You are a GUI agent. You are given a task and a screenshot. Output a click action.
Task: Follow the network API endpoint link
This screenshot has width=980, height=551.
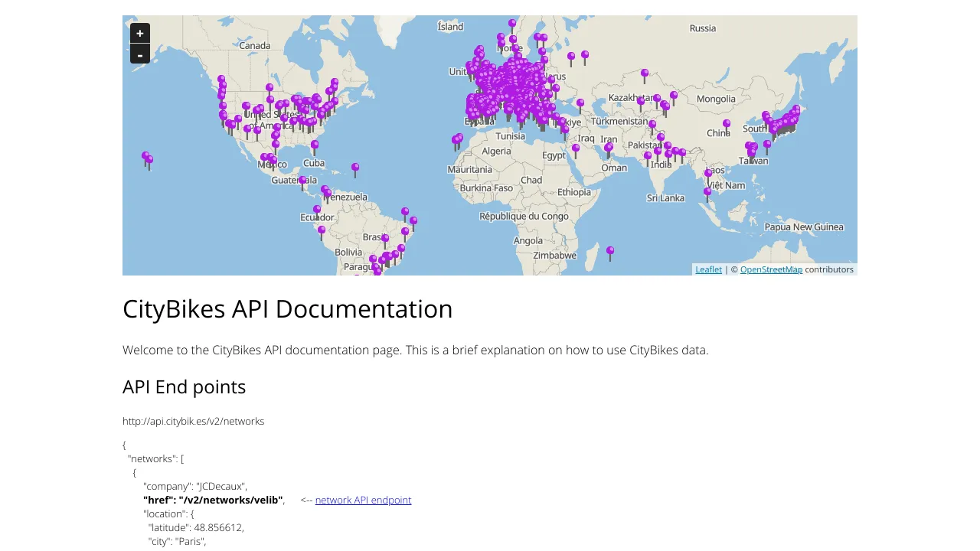point(363,500)
